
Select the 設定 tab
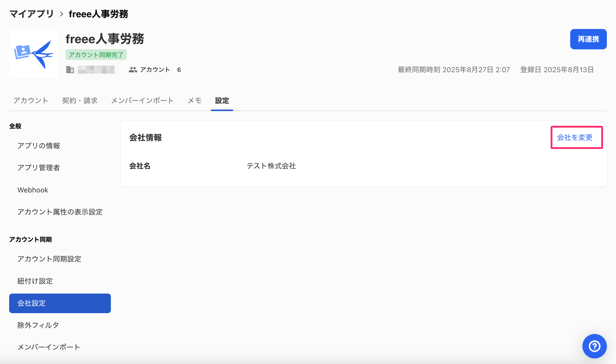[x=222, y=101]
